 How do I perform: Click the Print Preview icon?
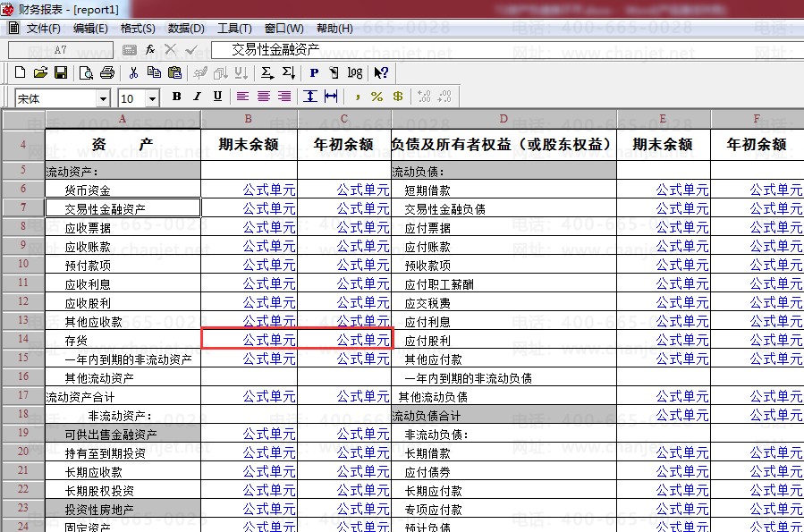[x=87, y=72]
